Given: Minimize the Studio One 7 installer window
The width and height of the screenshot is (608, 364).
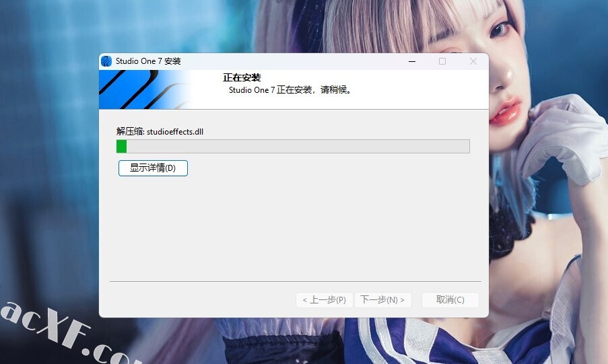Looking at the screenshot, I should coord(412,61).
